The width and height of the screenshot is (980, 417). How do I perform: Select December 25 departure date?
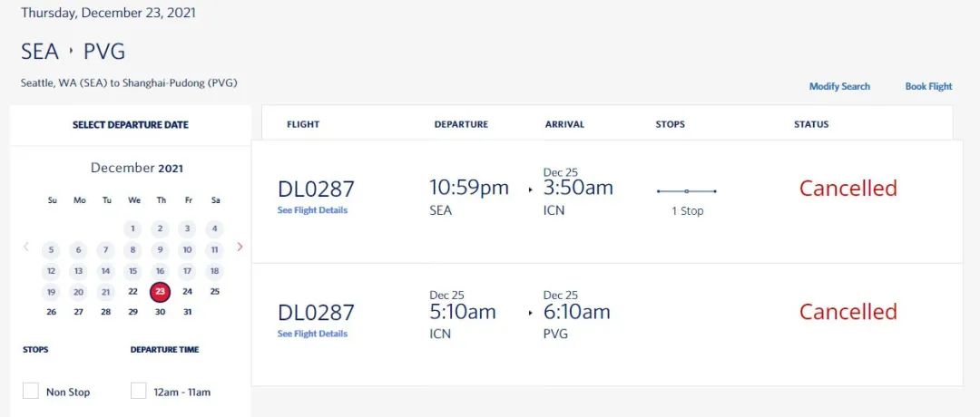(x=214, y=291)
